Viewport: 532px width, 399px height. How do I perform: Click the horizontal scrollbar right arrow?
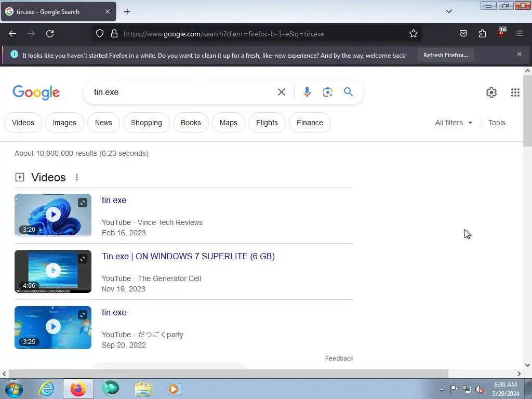[519, 374]
